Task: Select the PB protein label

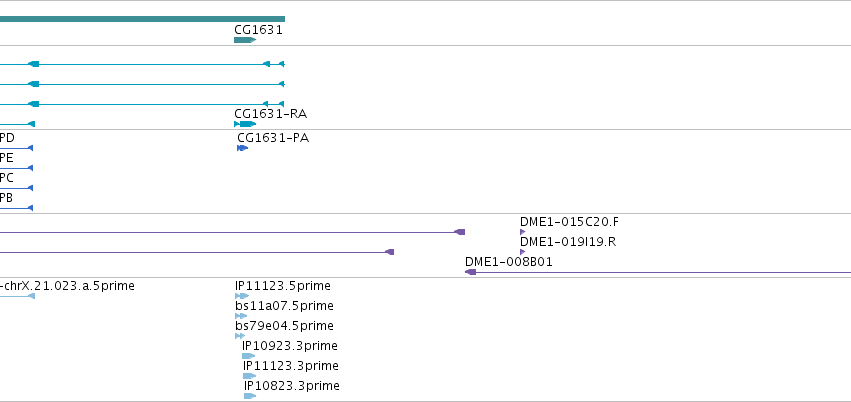Action: pos(7,198)
